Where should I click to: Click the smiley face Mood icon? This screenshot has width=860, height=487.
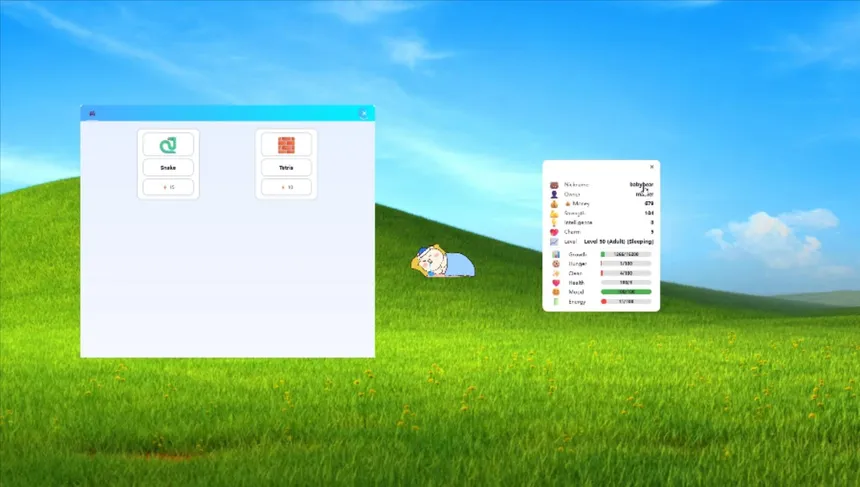click(x=556, y=292)
